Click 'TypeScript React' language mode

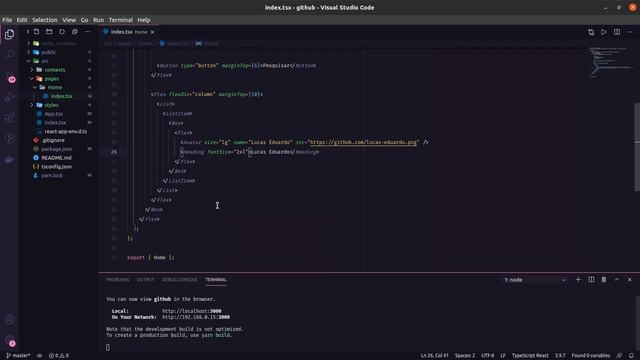coord(530,356)
